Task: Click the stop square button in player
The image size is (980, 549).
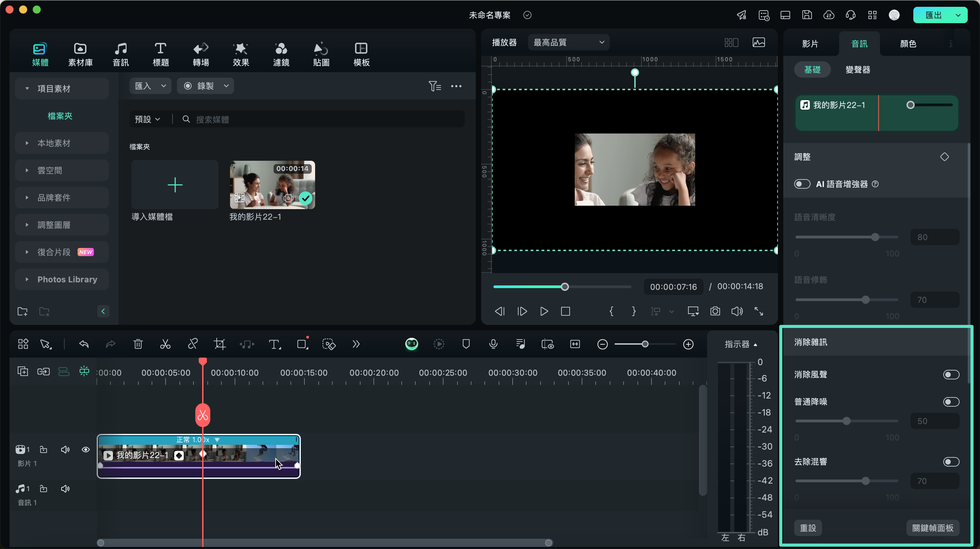Action: click(565, 311)
